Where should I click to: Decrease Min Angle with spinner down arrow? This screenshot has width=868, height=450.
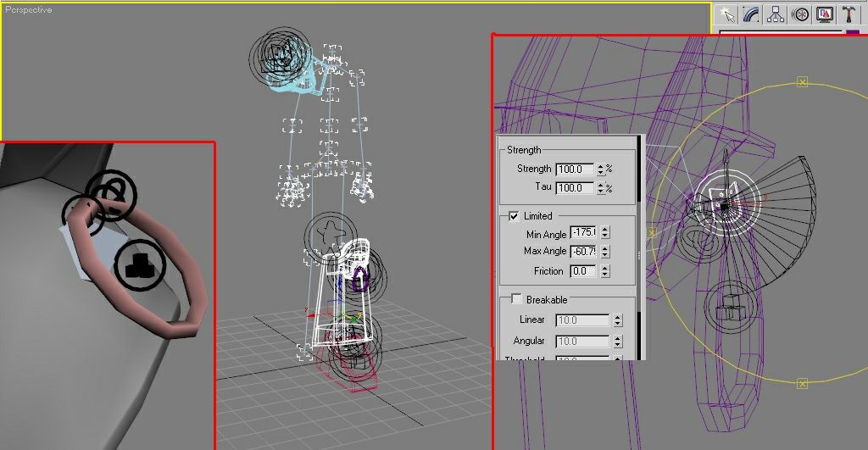(605, 236)
